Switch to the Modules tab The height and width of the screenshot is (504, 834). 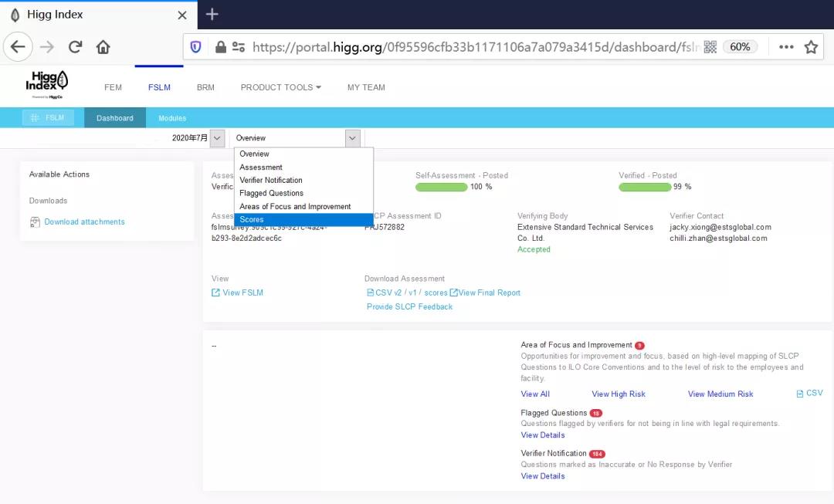[172, 118]
